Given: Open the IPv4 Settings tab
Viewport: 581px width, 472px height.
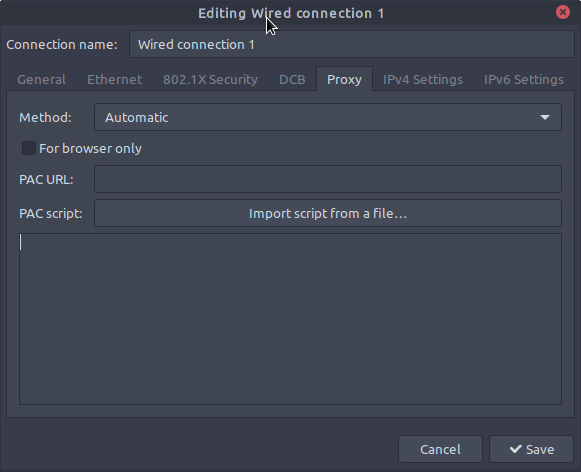Looking at the screenshot, I should click(423, 79).
